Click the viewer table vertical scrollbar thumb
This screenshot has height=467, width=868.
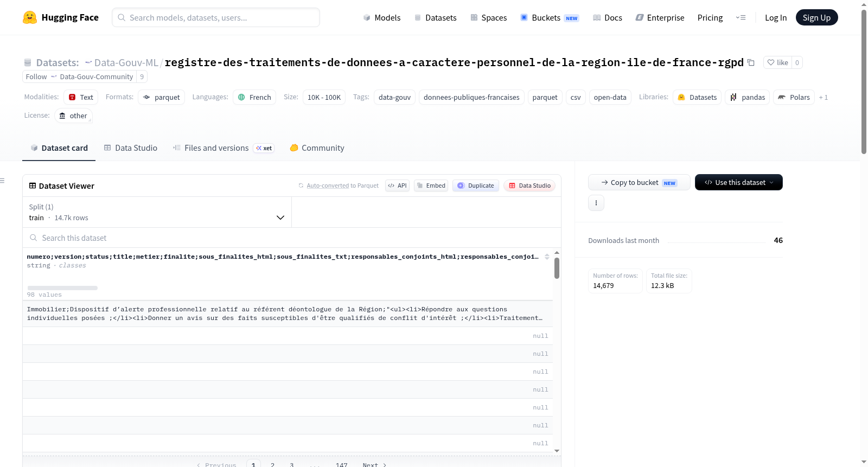(x=557, y=268)
